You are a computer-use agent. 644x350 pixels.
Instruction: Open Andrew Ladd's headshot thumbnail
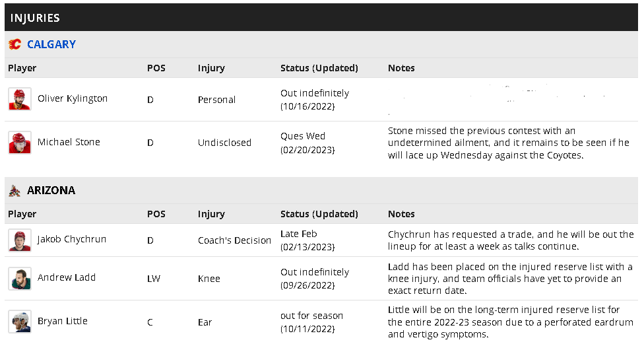[x=20, y=279]
